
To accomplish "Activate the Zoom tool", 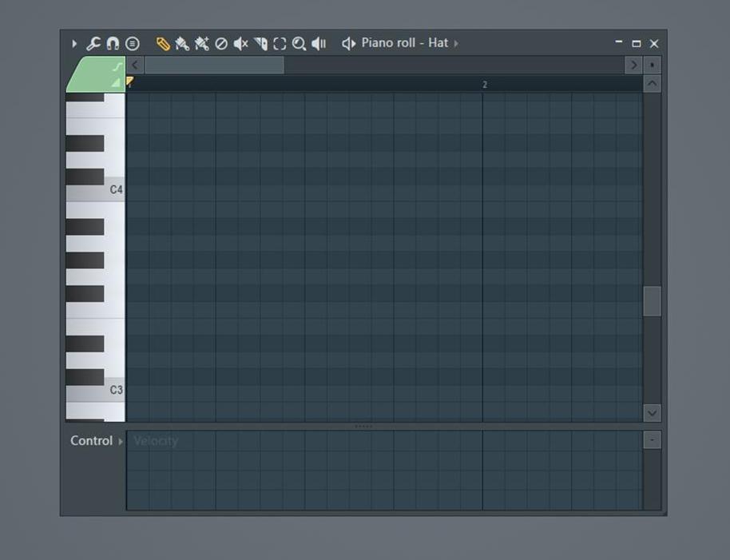I will point(299,44).
